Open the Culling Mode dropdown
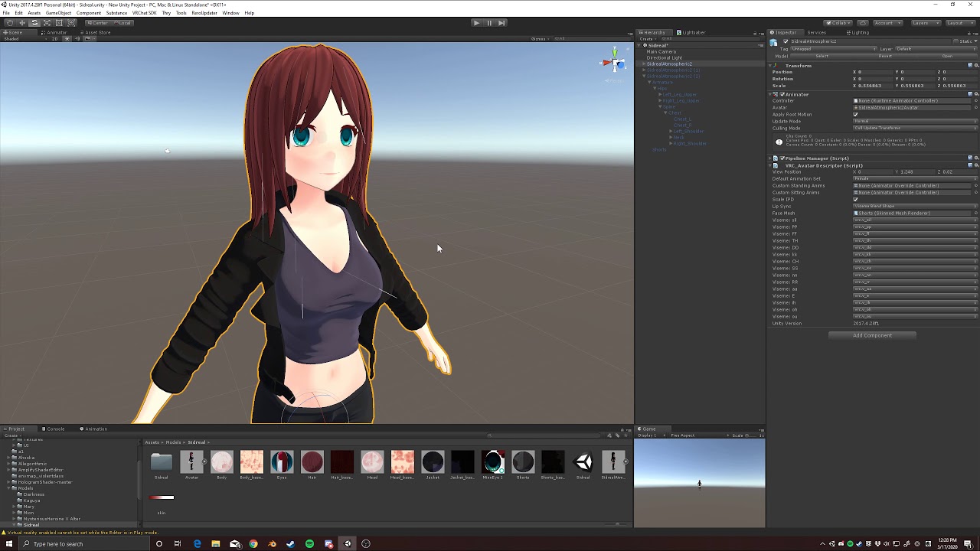This screenshot has width=980, height=551. coord(915,129)
